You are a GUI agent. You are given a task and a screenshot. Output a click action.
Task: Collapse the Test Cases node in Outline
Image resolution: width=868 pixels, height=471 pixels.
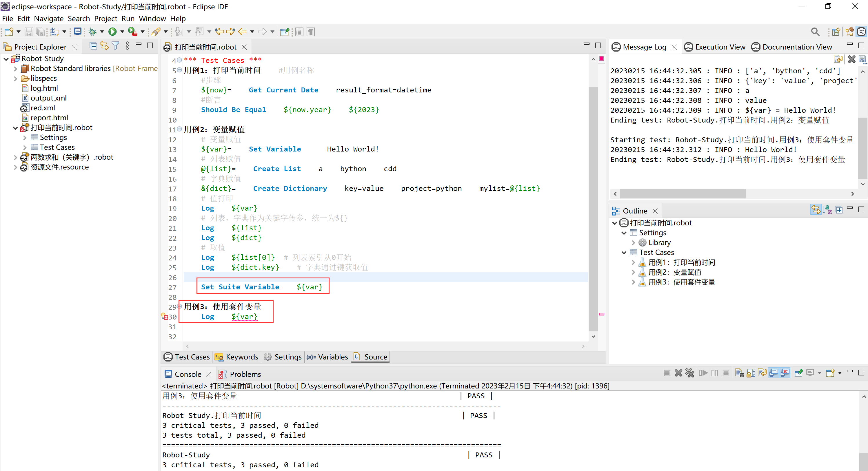[x=624, y=253]
